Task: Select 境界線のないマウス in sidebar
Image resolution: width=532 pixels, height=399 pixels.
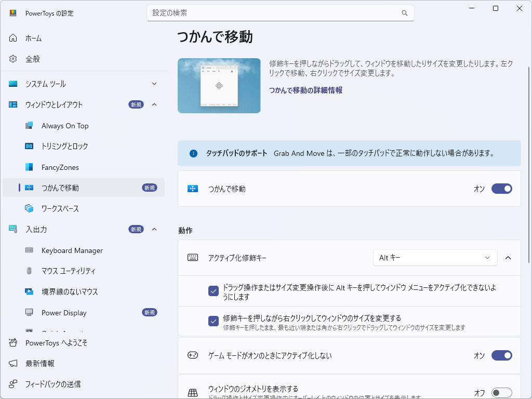Action: pos(84,291)
